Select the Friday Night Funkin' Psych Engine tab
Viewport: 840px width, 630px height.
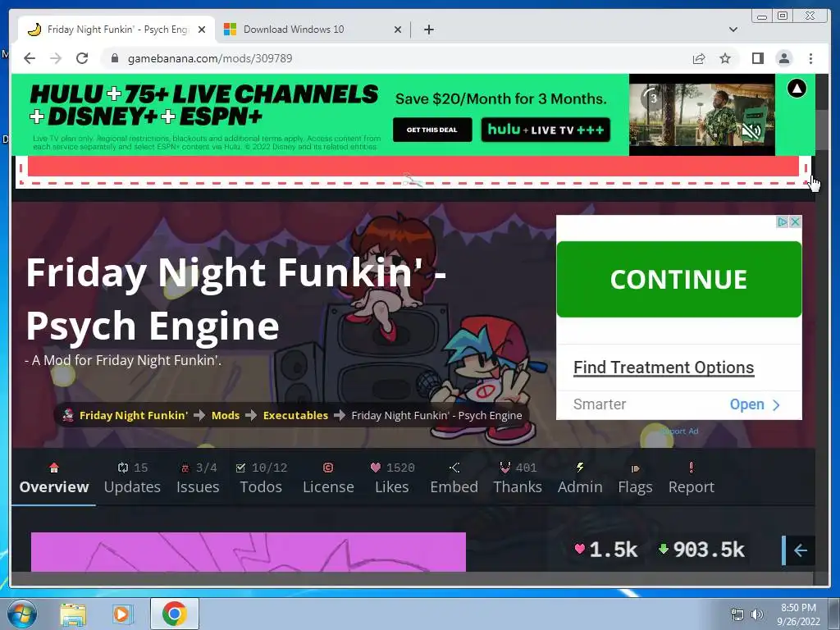pos(116,30)
